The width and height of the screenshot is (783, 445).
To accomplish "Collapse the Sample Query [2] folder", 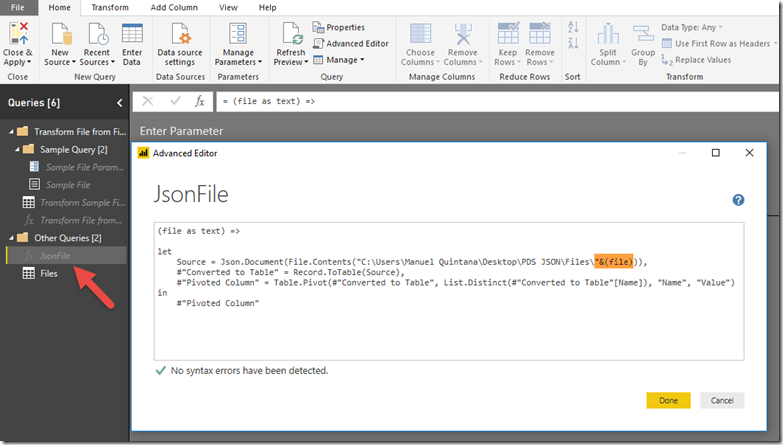I will pyautogui.click(x=17, y=150).
